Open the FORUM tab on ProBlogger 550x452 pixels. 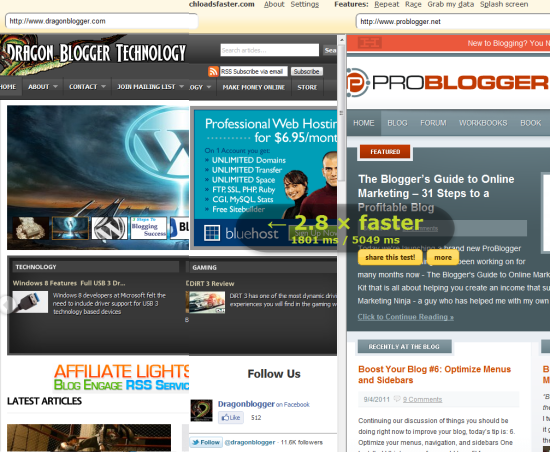[433, 123]
